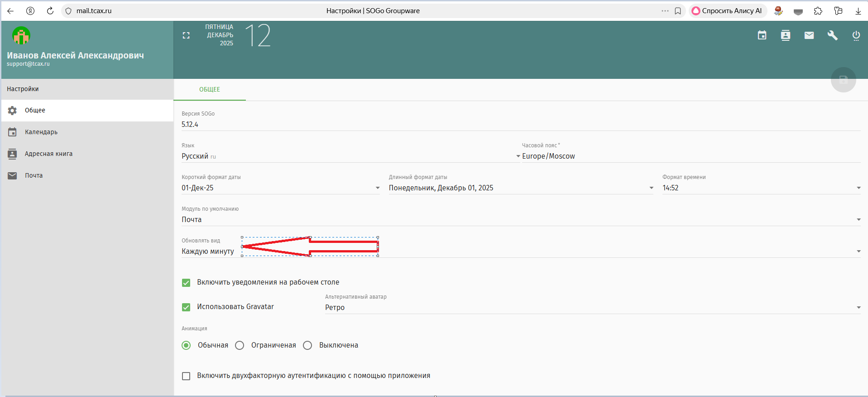Toggle the fullscreen expand icon
Viewport: 868px width, 397px height.
click(186, 35)
